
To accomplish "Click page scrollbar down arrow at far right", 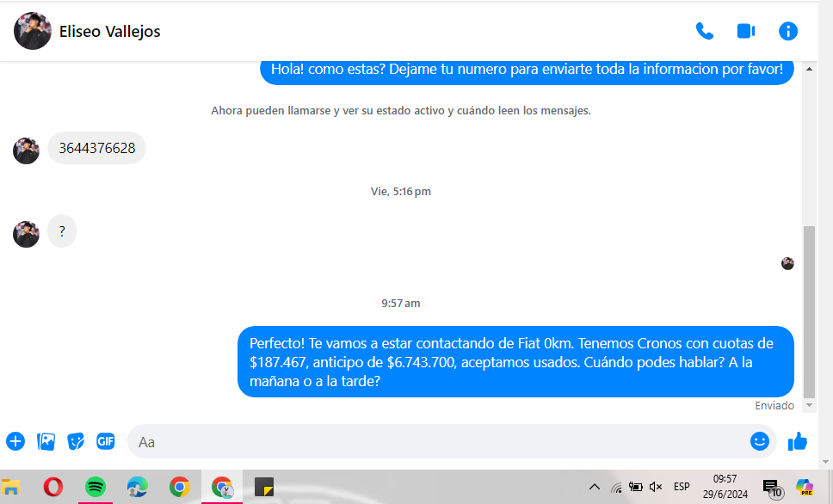I will coord(825,462).
